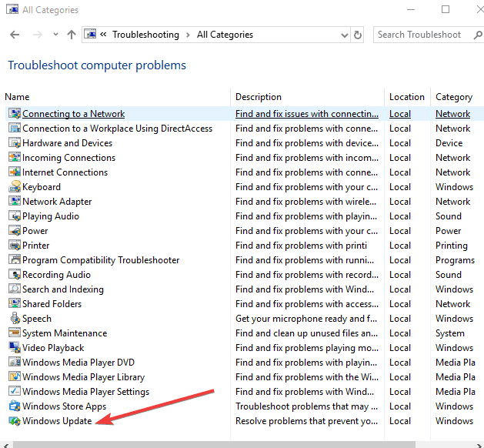This screenshot has height=448, width=484.
Task: Sort by the Name column header
Action: [17, 97]
